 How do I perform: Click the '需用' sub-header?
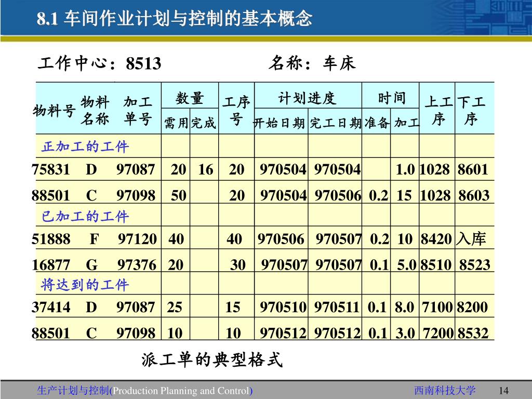pos(176,123)
